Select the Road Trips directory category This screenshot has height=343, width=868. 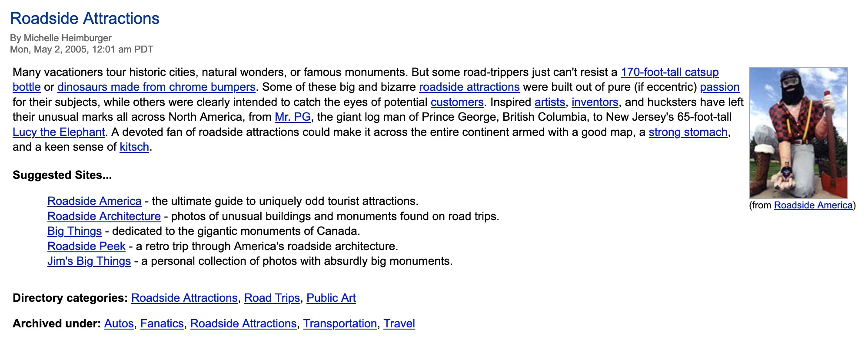coord(272,298)
